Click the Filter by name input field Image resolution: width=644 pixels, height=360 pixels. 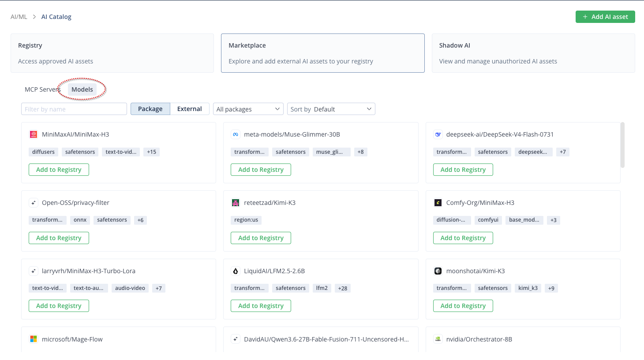coord(74,109)
